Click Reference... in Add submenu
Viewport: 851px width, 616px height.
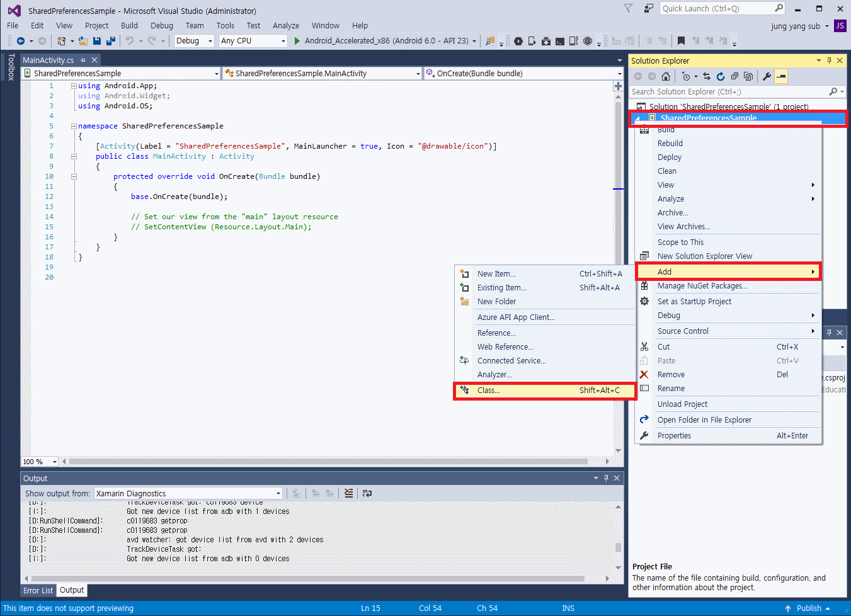545,333
